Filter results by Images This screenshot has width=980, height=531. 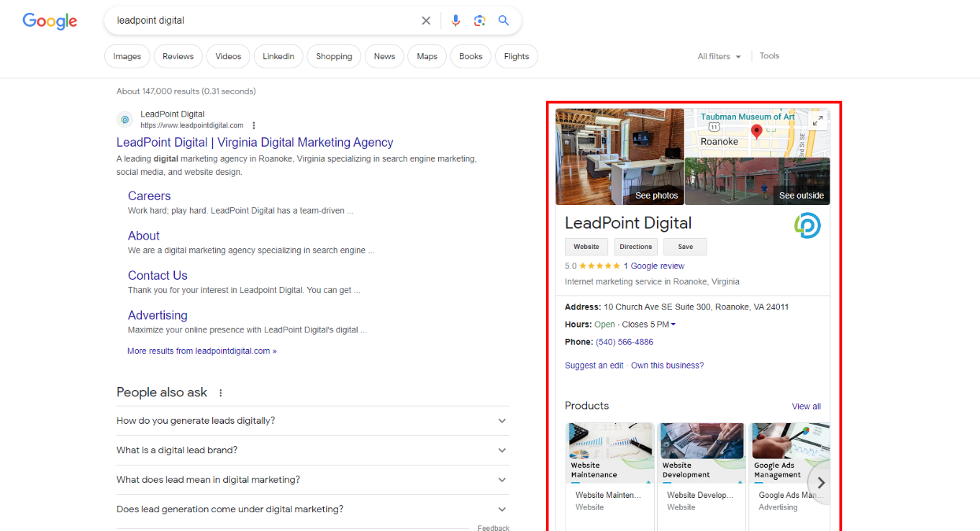pos(127,56)
